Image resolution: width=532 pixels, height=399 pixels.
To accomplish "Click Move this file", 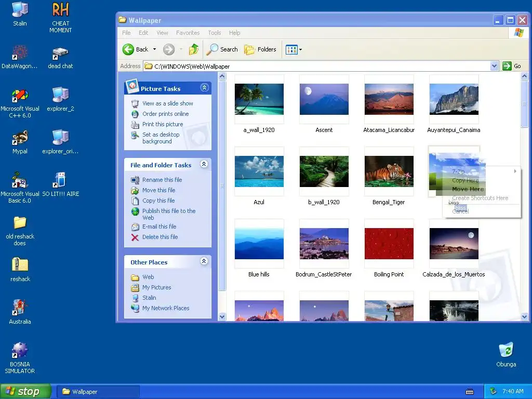I will [x=159, y=190].
